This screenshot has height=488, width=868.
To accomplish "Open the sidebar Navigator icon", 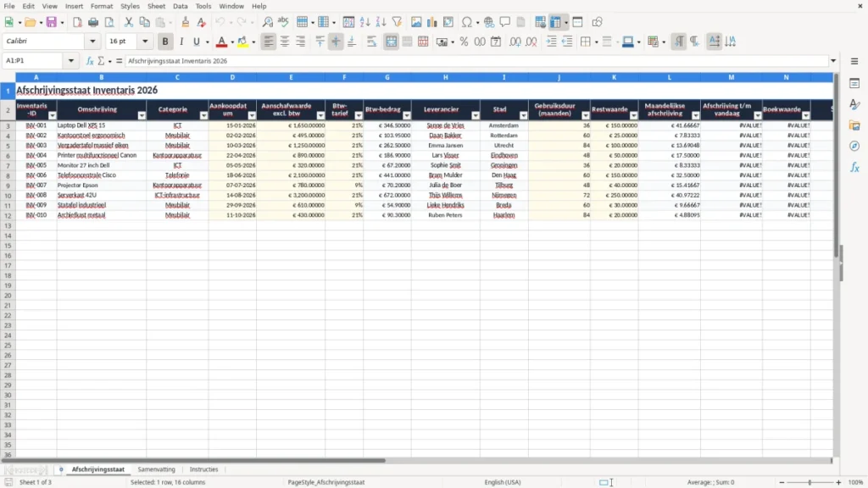I will coord(854,146).
